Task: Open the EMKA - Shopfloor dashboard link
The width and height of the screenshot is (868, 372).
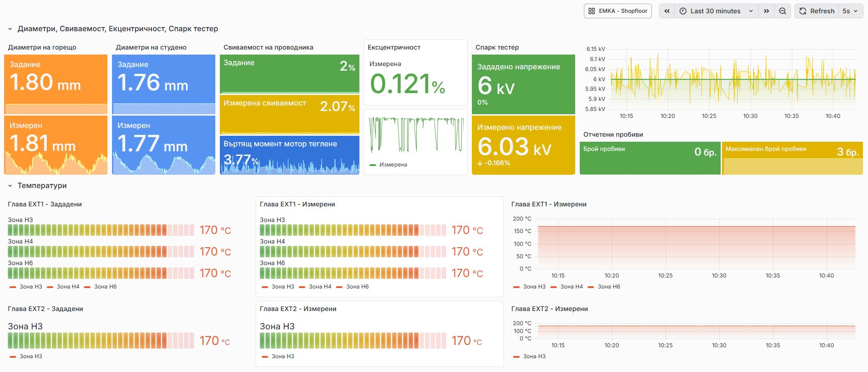Action: click(617, 11)
